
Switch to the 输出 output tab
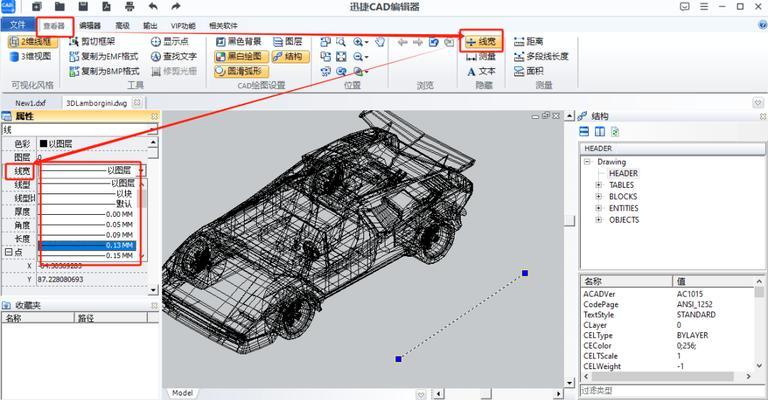150,25
